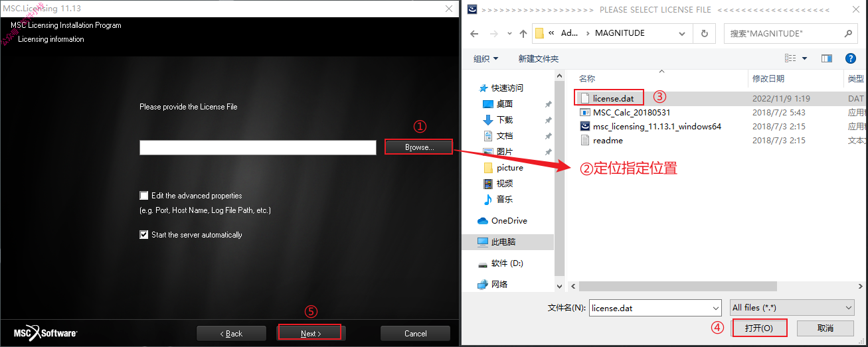
Task: Open 软件 (D:) drive
Action: 507,263
